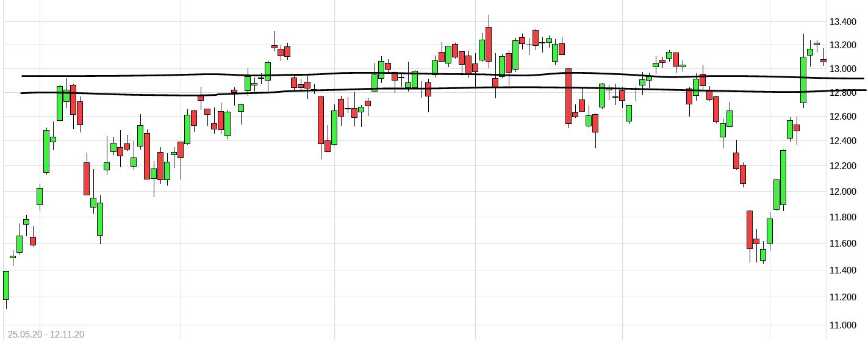Screen dimensions: 868x340
Task: Click the first green candle at chart start
Action: [x=6, y=285]
